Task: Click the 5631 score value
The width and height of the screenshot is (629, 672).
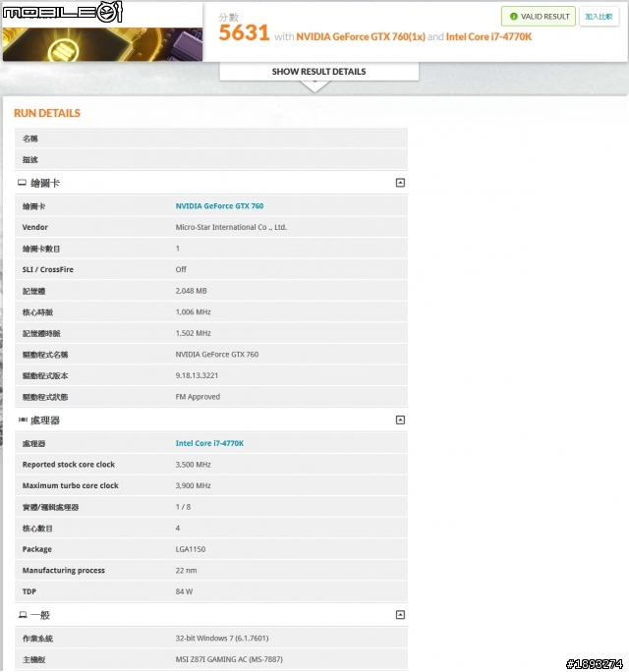Action: pos(244,33)
